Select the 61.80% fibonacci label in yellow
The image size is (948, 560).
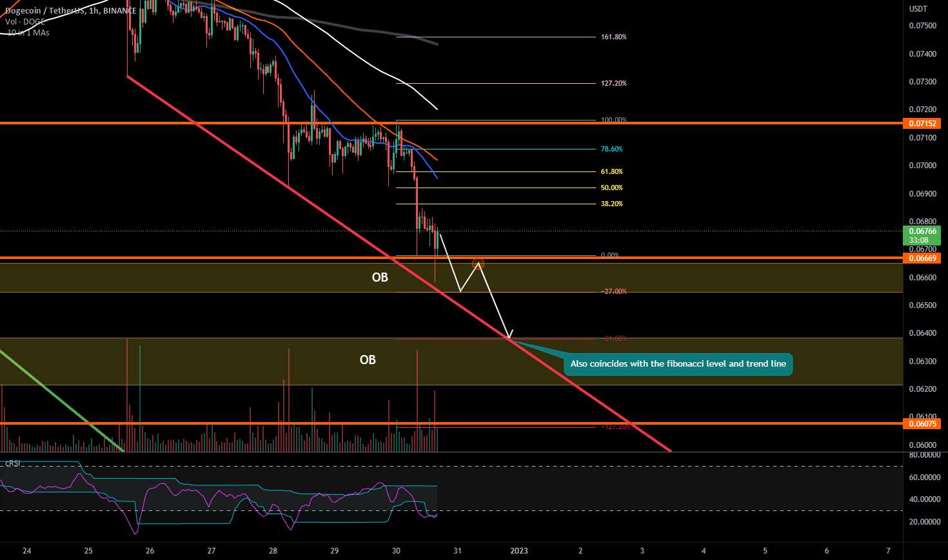coord(611,171)
